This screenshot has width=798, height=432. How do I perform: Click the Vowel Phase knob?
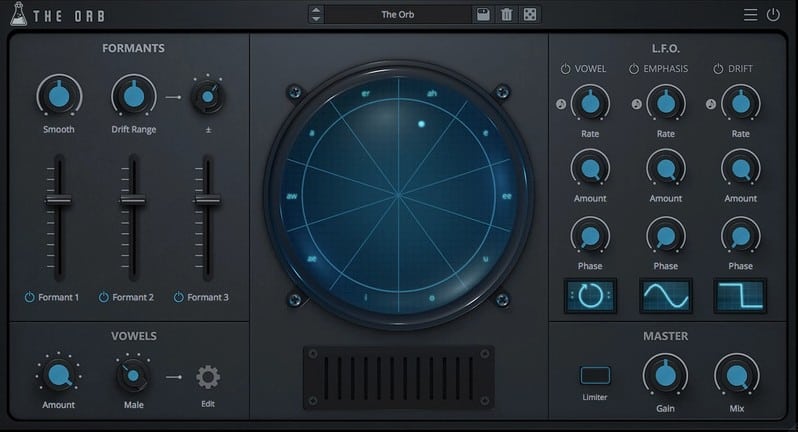590,236
